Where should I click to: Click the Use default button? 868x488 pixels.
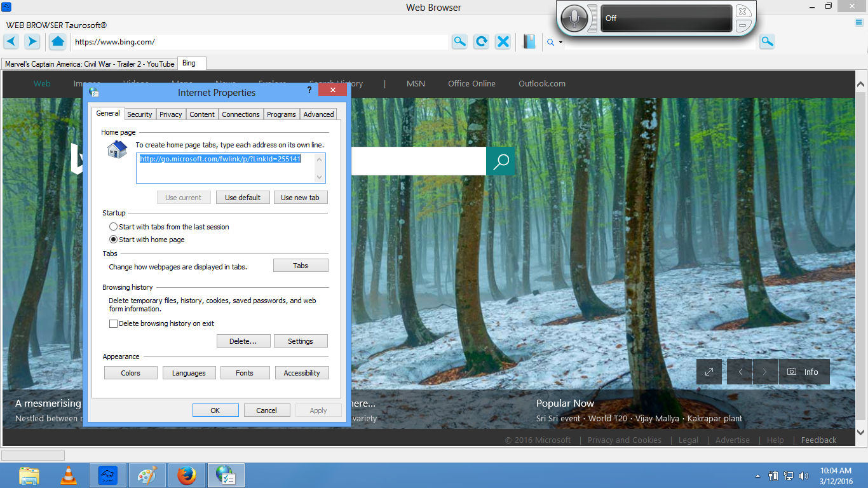click(x=243, y=198)
